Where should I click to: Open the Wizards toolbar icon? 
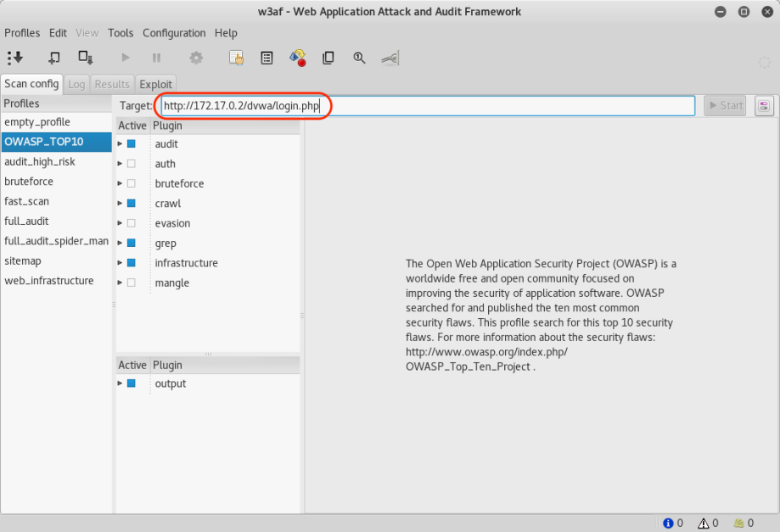tap(15, 58)
